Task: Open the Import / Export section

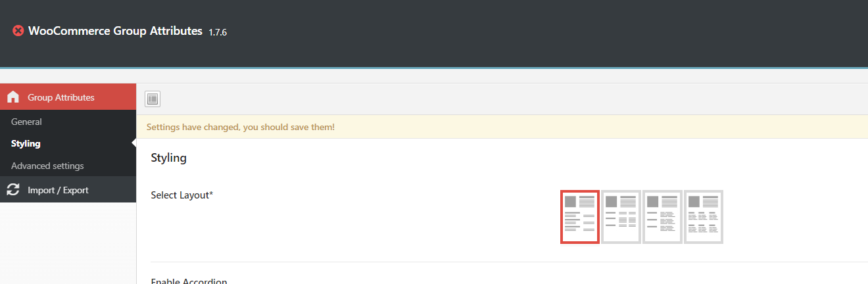Action: coord(68,190)
